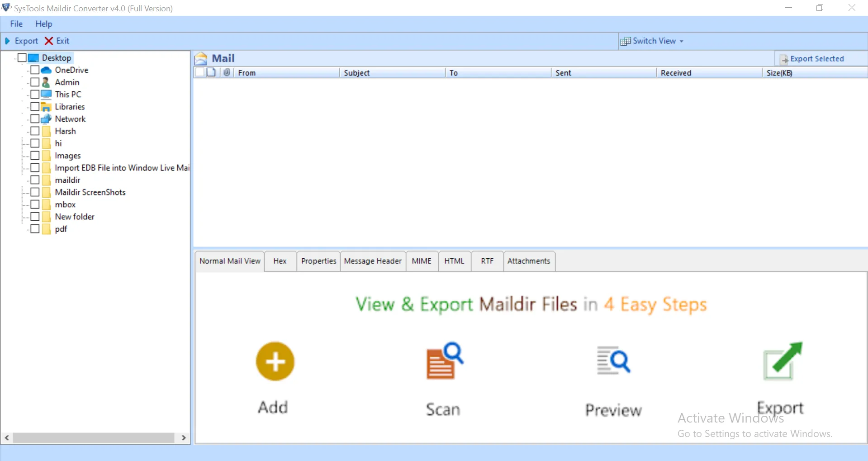Click the New folder icon
The image size is (868, 461).
click(46, 217)
